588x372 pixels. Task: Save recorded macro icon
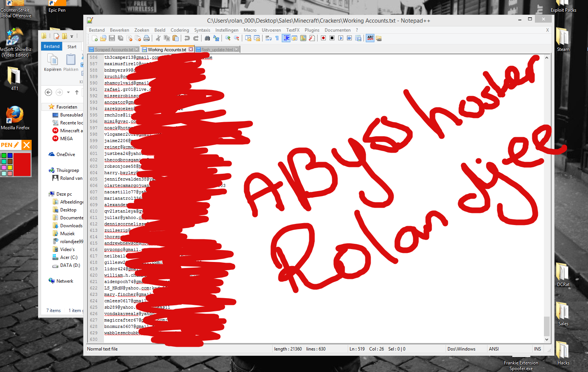[358, 38]
